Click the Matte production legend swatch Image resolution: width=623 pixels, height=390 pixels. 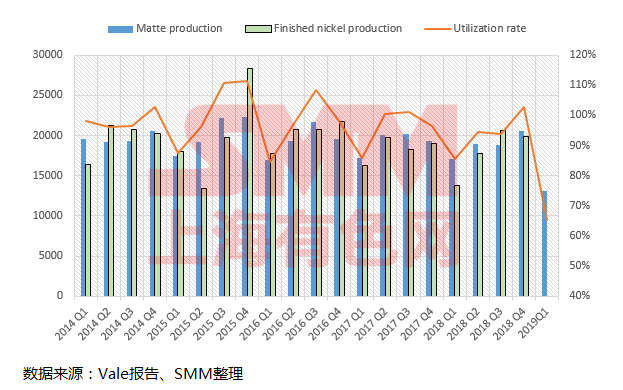[x=120, y=29]
